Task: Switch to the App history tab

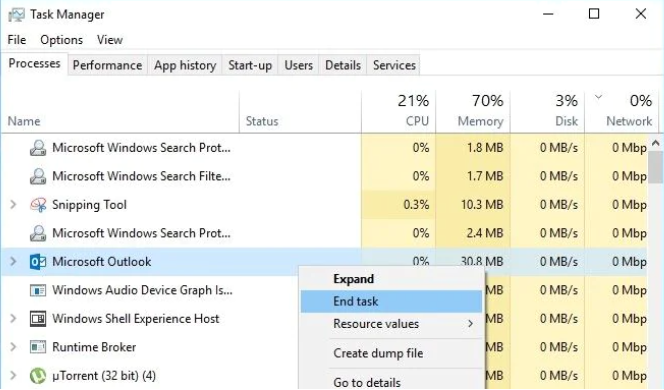Action: tap(185, 65)
